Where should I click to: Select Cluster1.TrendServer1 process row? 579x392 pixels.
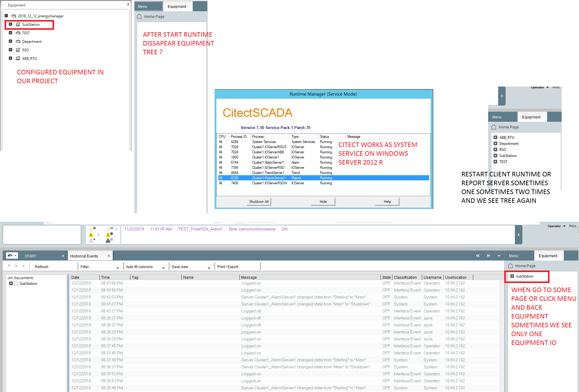[323, 173]
